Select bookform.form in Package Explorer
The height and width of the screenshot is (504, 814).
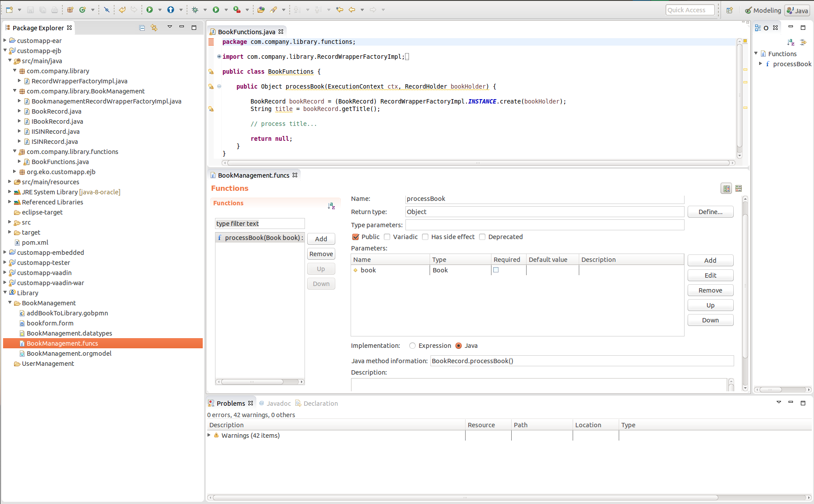[x=50, y=323]
